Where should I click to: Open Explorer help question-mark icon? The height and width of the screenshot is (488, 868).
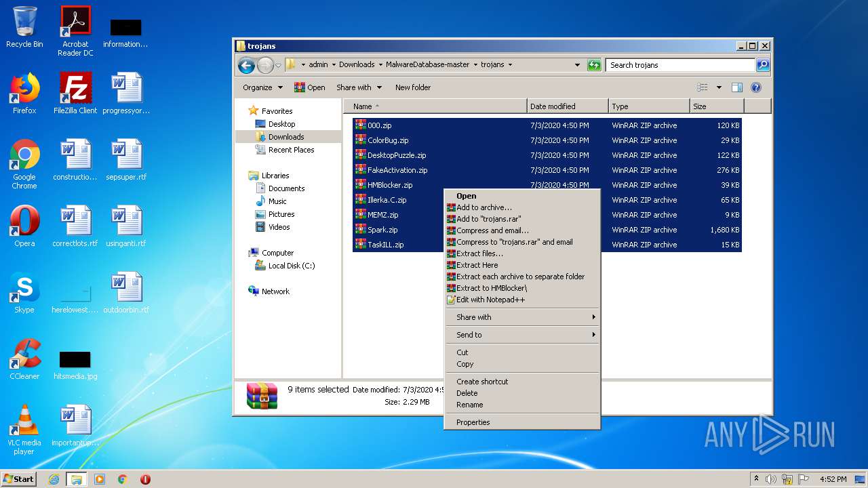click(x=756, y=87)
